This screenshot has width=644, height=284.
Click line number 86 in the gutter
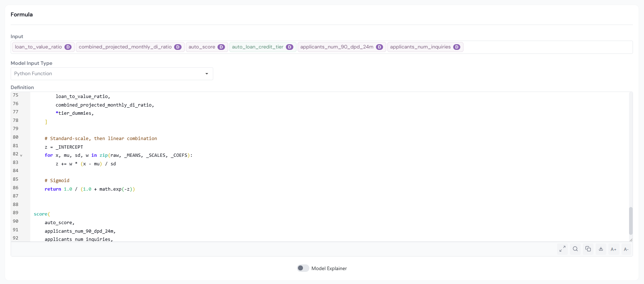coord(16,187)
